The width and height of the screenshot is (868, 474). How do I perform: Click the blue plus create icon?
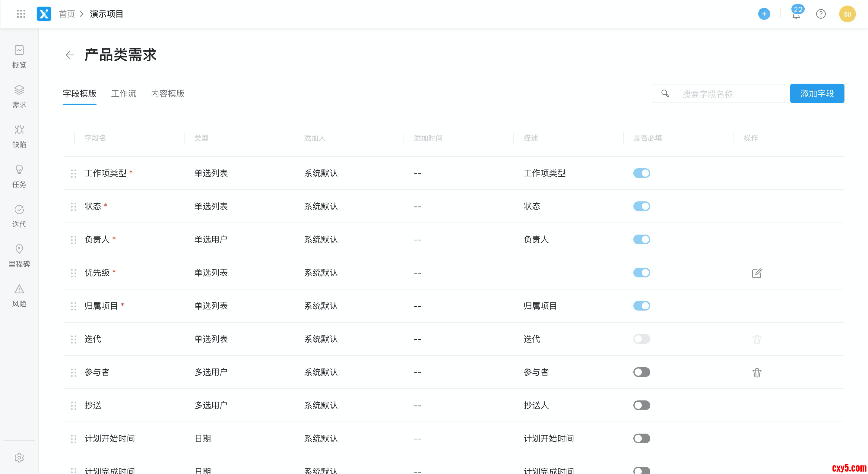click(764, 14)
